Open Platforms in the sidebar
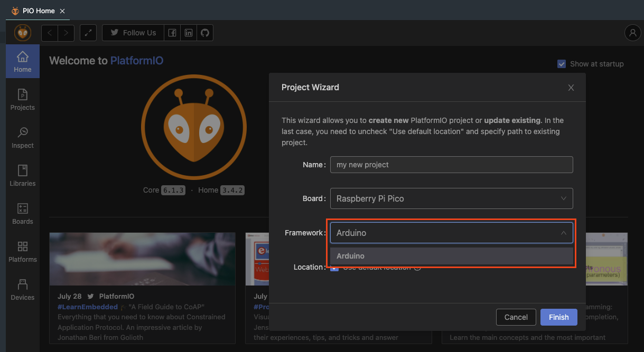Screen dimensions: 644x352 [23, 251]
